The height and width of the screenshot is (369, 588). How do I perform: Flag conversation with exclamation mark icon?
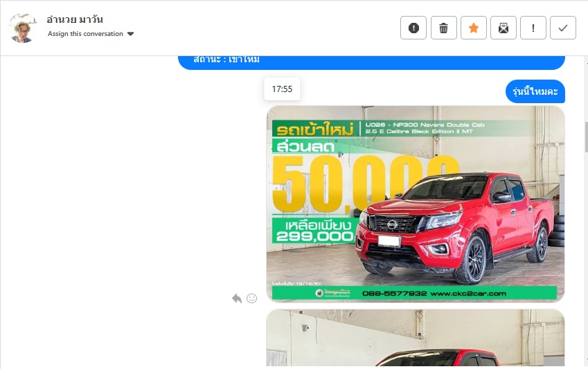tap(533, 28)
